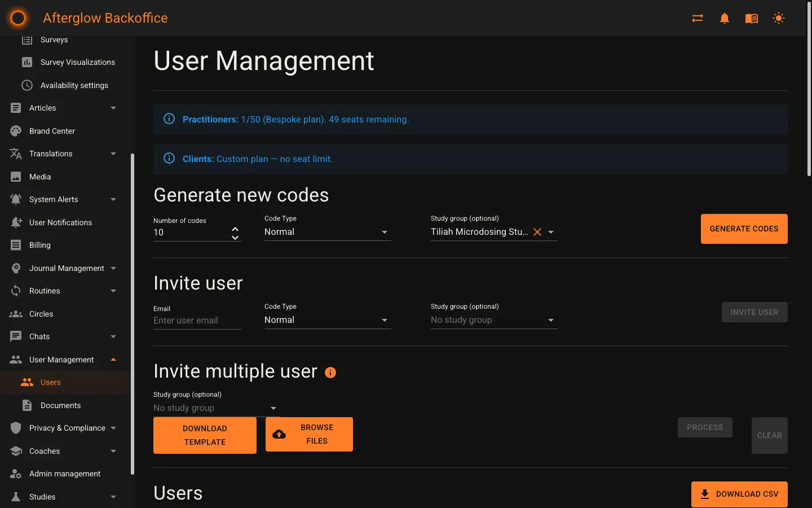The height and width of the screenshot is (508, 812).
Task: Click the Process button
Action: pyautogui.click(x=705, y=427)
